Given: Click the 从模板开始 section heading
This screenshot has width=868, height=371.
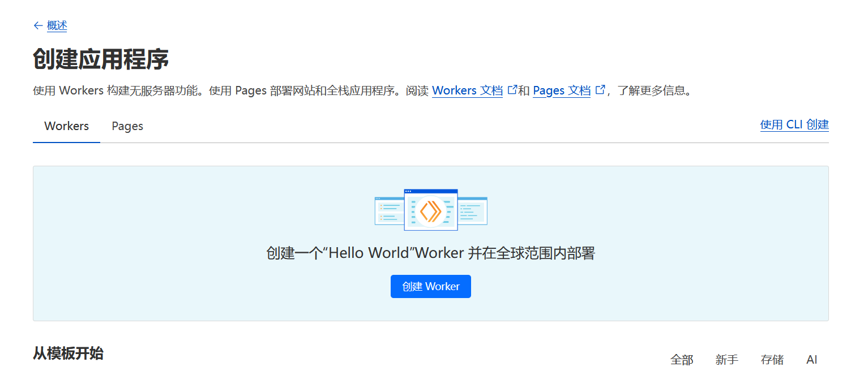Looking at the screenshot, I should tap(68, 353).
